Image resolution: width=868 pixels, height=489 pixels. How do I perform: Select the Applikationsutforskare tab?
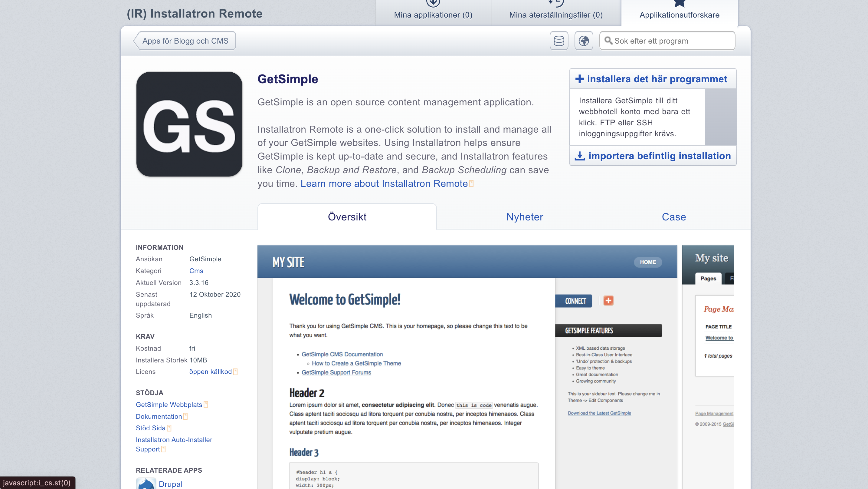(x=679, y=12)
